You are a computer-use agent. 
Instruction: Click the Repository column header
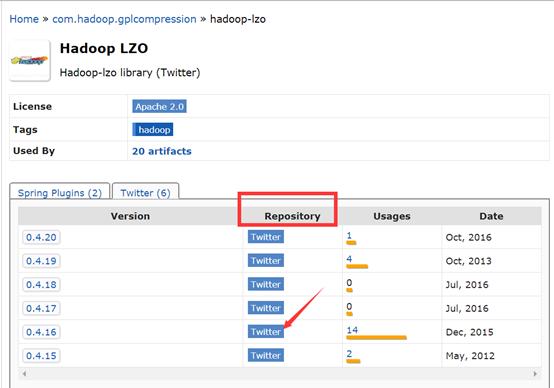point(292,216)
